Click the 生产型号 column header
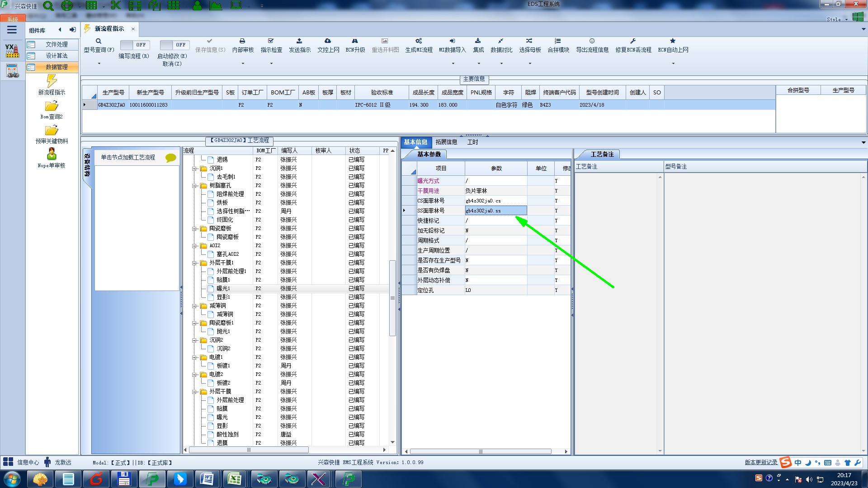868x488 pixels. [x=113, y=92]
